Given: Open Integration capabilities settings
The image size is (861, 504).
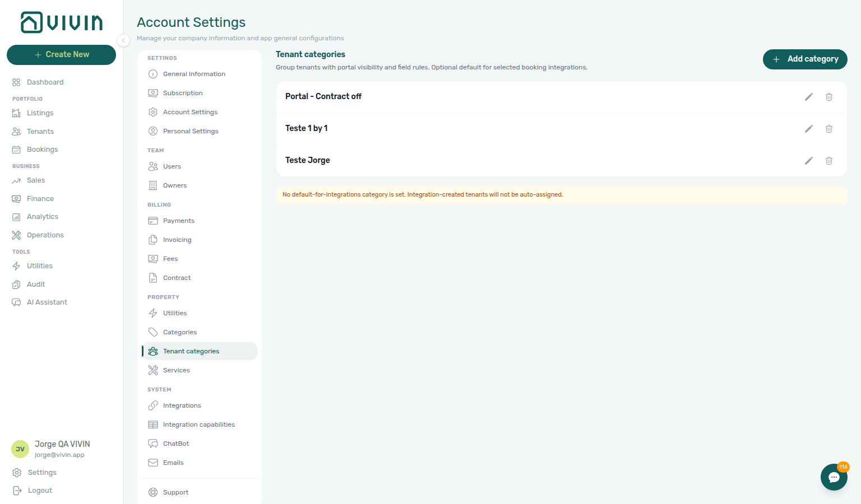Looking at the screenshot, I should tap(200, 424).
